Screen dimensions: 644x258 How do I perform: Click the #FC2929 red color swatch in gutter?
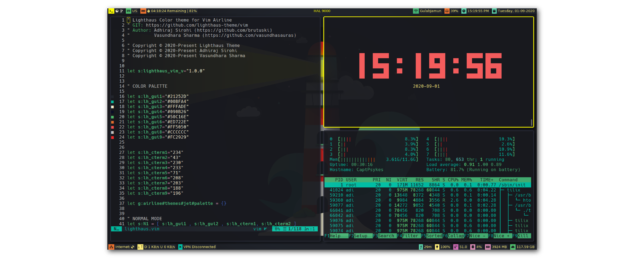[112, 137]
